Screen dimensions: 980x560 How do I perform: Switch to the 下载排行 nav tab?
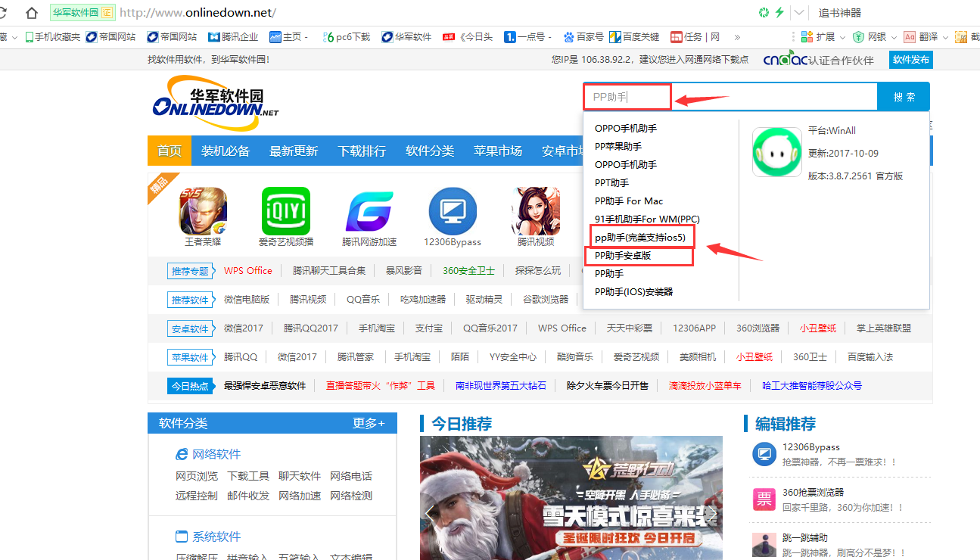[x=362, y=151]
